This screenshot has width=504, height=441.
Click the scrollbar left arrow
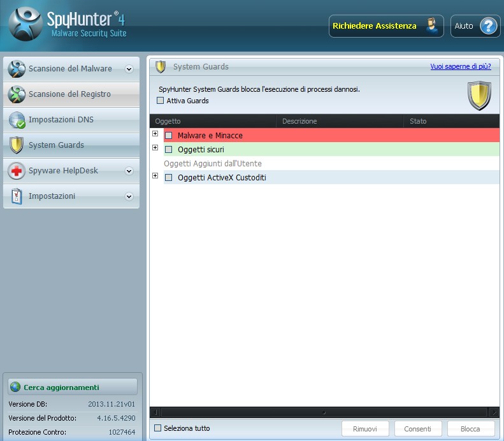pos(155,412)
